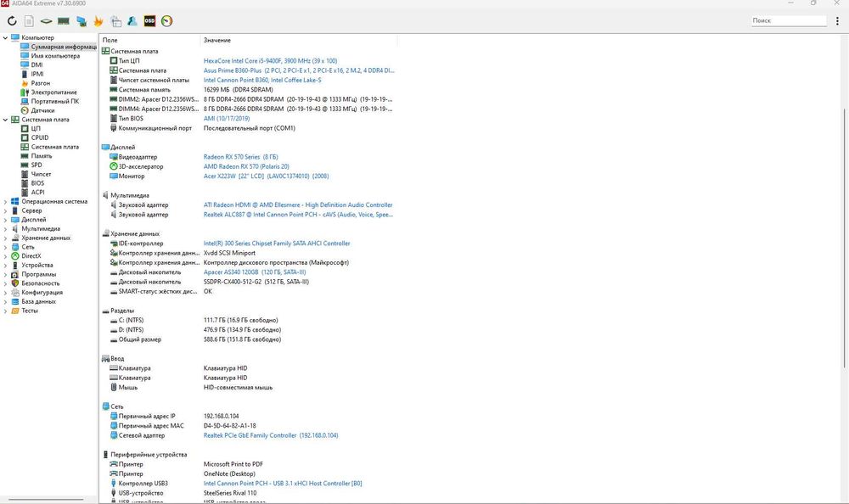Image resolution: width=849 pixels, height=504 pixels.
Task: Open the DMI tree item
Action: [x=32, y=65]
